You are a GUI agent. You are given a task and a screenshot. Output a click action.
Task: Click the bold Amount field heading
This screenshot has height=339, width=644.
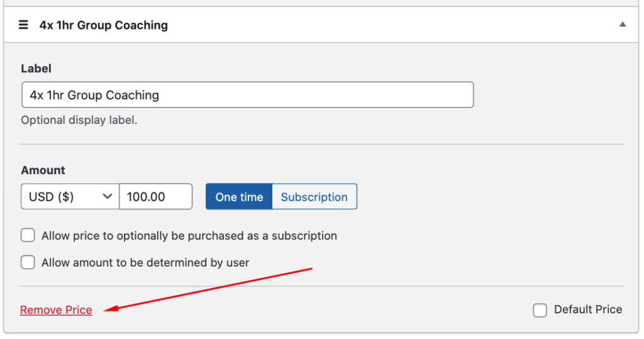click(x=43, y=170)
